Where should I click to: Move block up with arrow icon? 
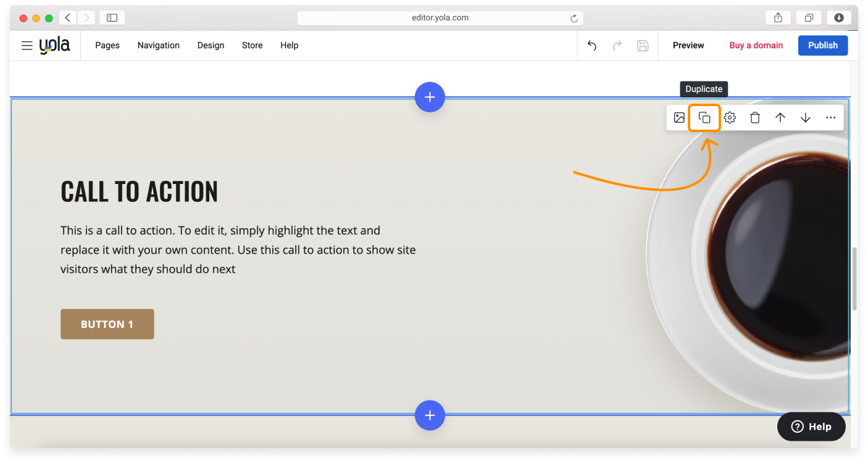click(x=780, y=117)
